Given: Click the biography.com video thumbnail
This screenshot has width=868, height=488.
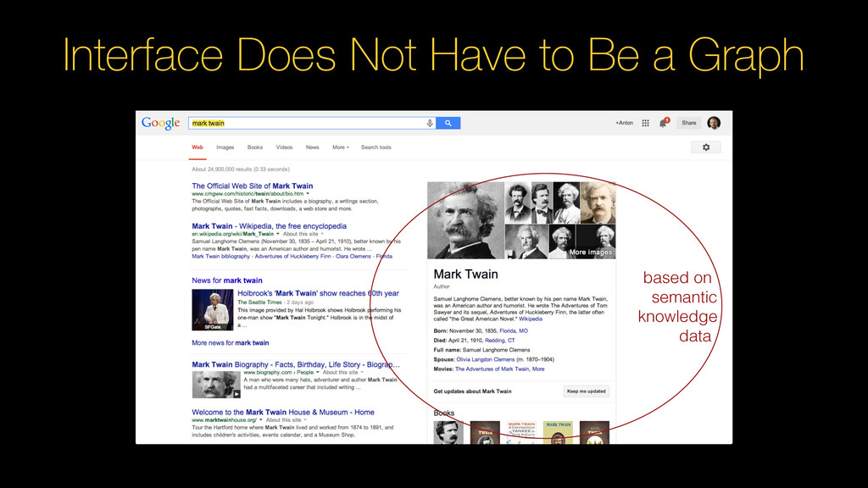Looking at the screenshot, I should [x=216, y=385].
